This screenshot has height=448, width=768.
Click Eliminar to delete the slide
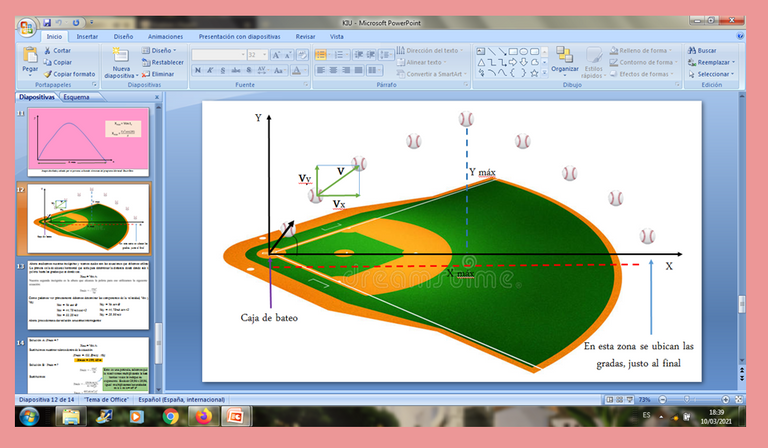pyautogui.click(x=162, y=74)
